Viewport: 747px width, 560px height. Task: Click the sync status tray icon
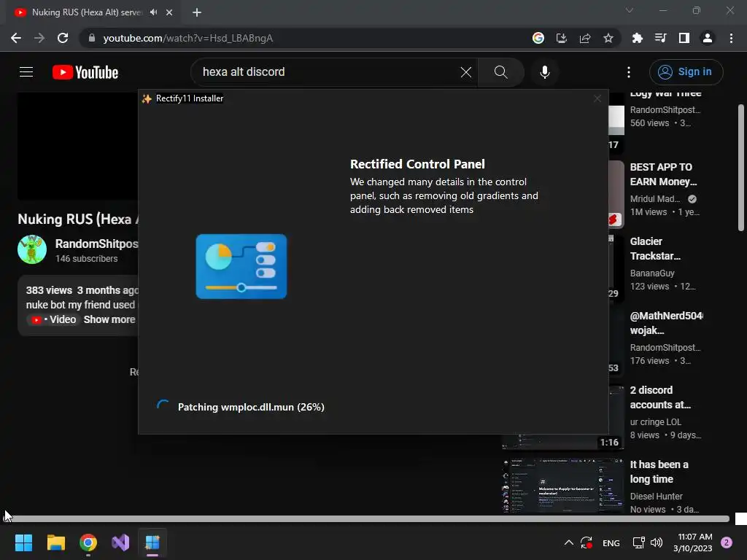(587, 542)
